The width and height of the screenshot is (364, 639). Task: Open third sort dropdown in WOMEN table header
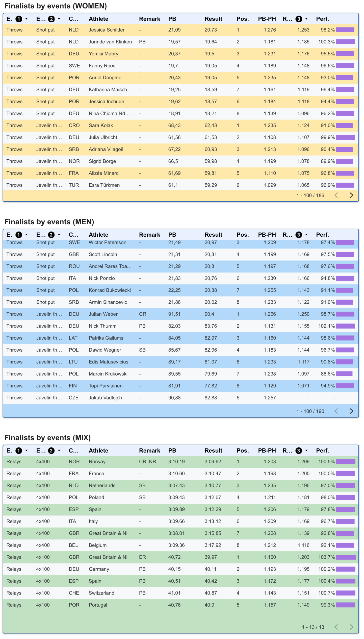point(306,19)
